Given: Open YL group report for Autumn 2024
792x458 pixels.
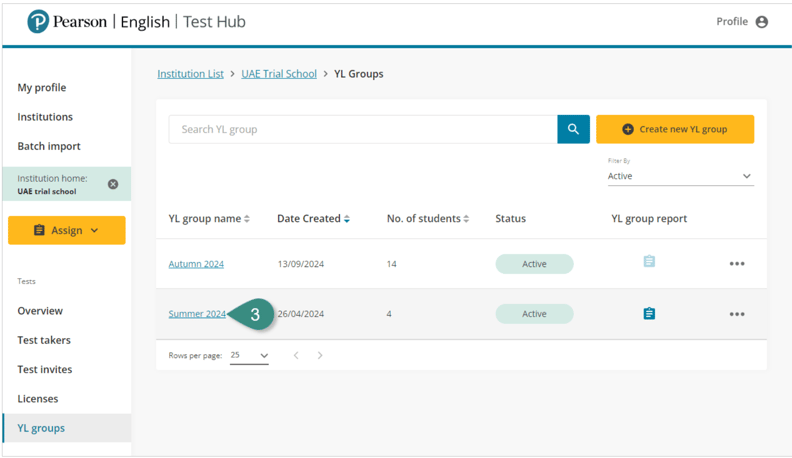Looking at the screenshot, I should coord(649,262).
